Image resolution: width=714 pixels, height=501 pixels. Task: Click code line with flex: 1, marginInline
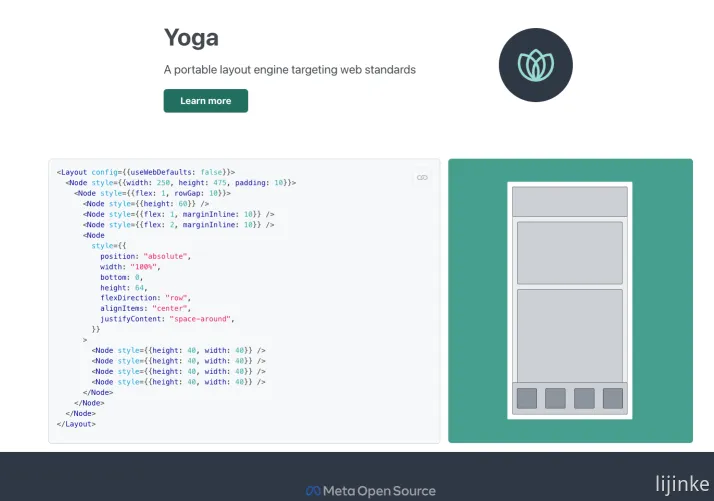tap(178, 214)
